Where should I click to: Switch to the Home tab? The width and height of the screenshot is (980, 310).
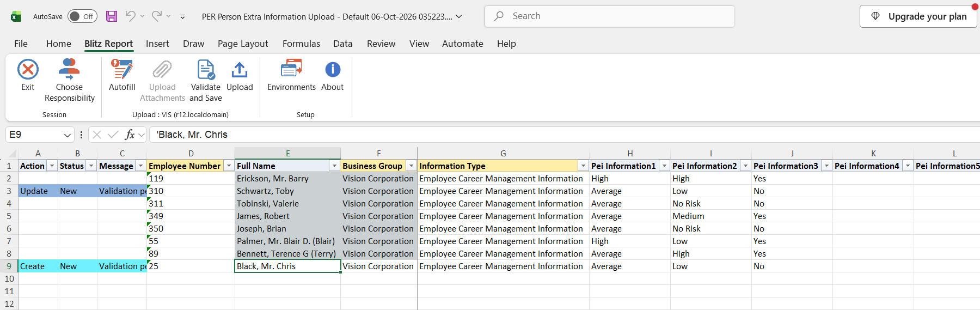point(59,44)
